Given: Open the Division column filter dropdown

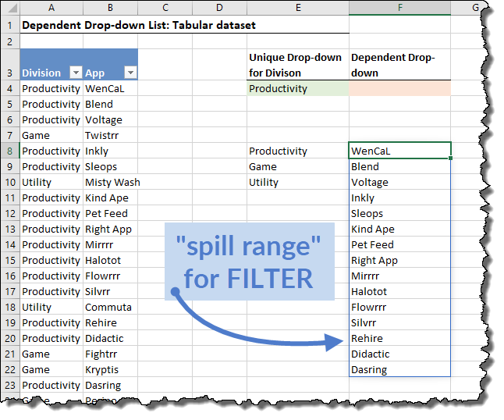Looking at the screenshot, I should click(76, 73).
